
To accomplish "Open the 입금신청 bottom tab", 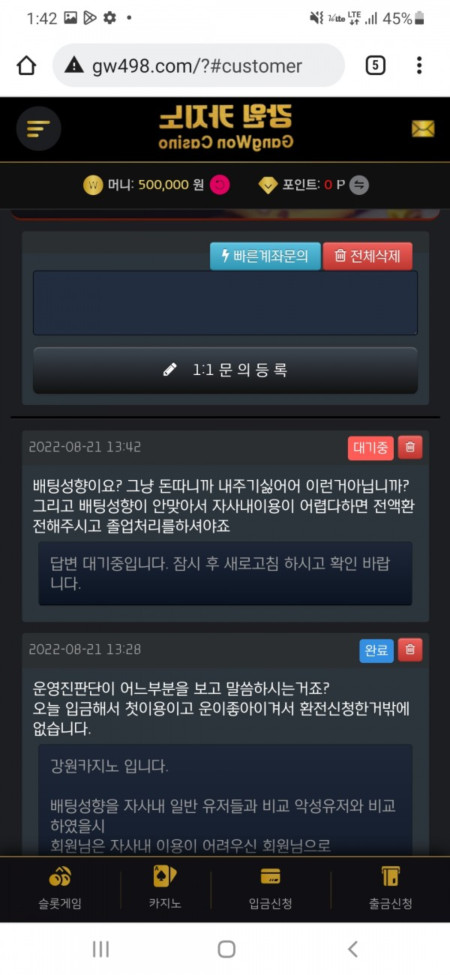I will [x=270, y=890].
